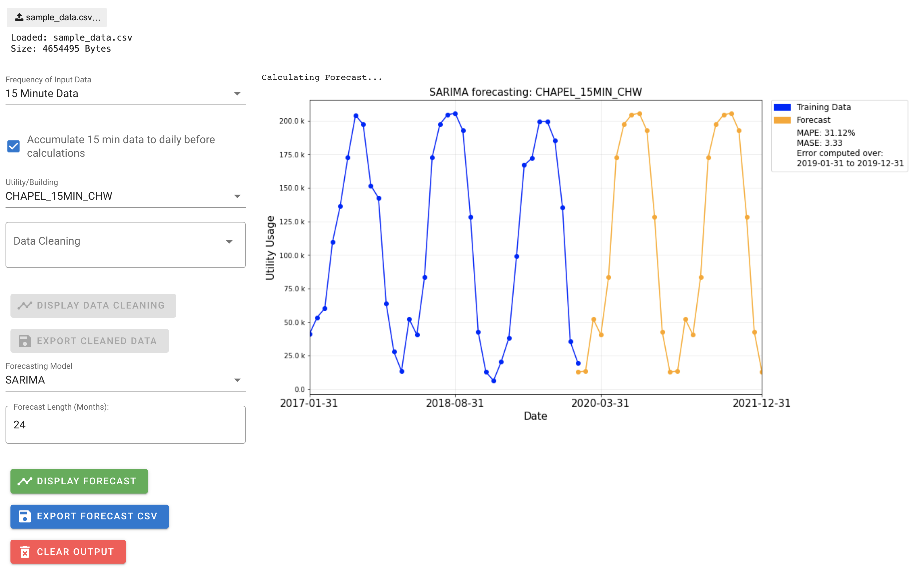Click the sample_data.csv upload button
Viewport: 924px width, 571px height.
pos(57,18)
